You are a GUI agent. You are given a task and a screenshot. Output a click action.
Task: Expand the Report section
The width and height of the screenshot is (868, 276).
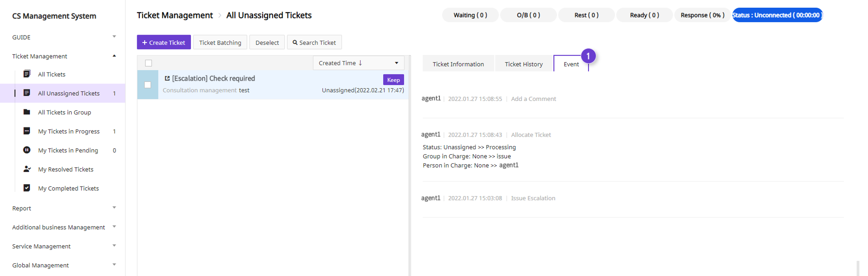coord(114,208)
